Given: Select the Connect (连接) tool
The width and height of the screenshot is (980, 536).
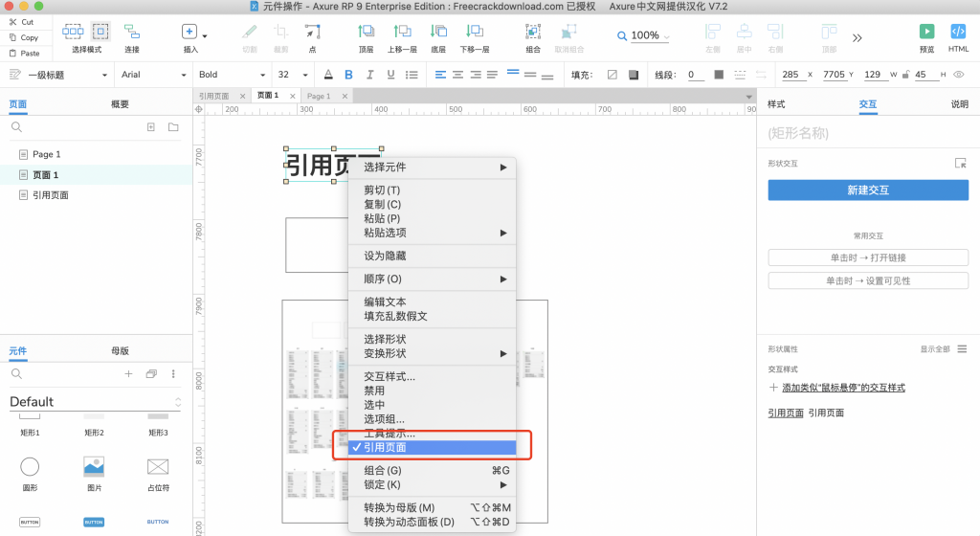Looking at the screenshot, I should tap(131, 32).
